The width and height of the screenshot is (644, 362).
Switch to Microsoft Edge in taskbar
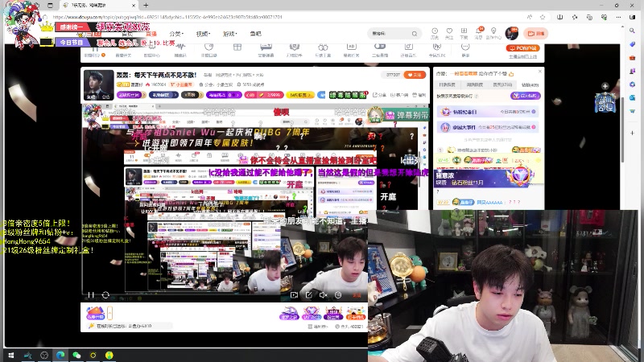pyautogui.click(x=60, y=356)
